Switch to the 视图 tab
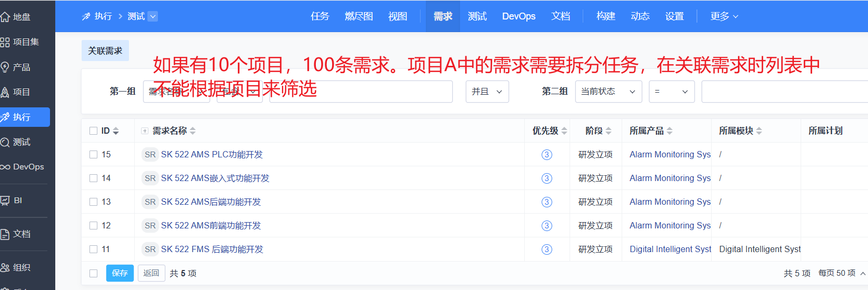868x290 pixels. [x=398, y=16]
